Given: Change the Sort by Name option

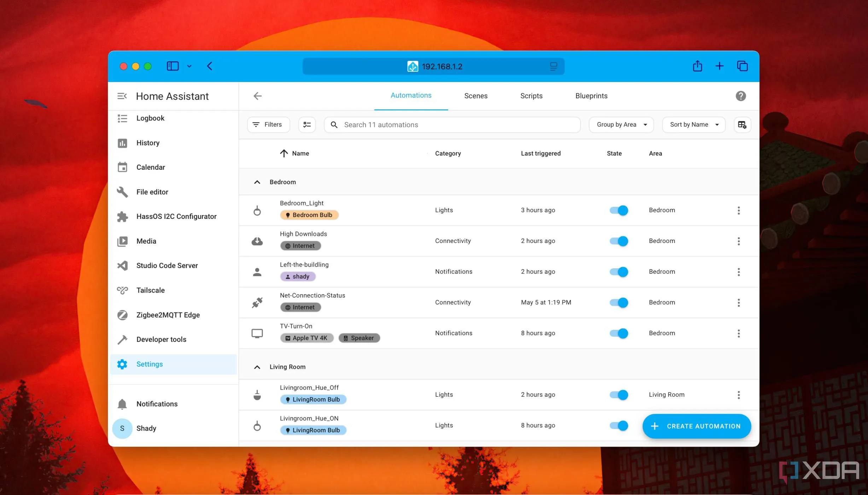Looking at the screenshot, I should pos(693,124).
